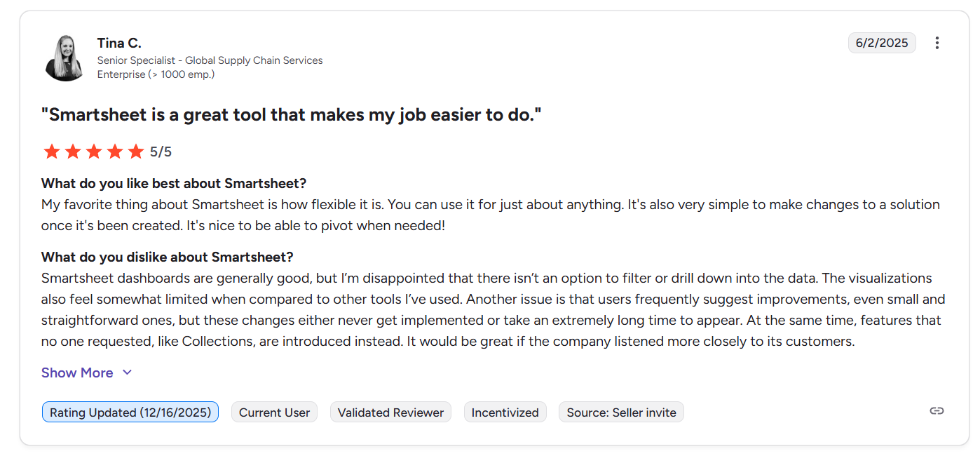Click the chevron next to Show More
The image size is (980, 456).
[127, 373]
